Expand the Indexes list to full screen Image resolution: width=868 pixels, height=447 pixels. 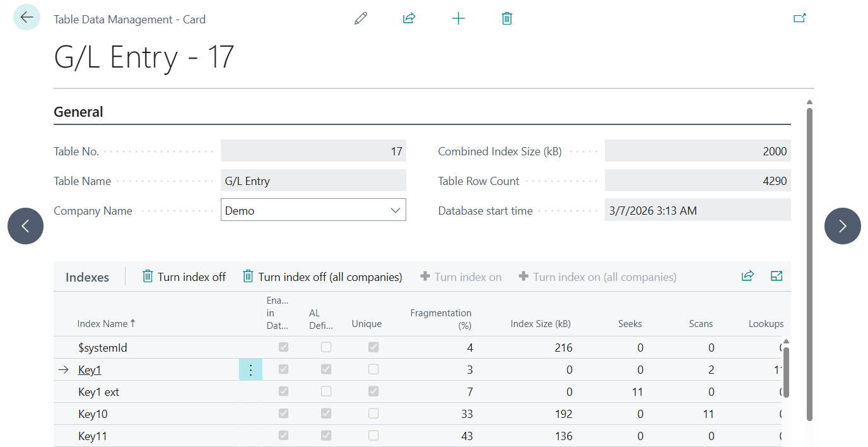point(777,276)
